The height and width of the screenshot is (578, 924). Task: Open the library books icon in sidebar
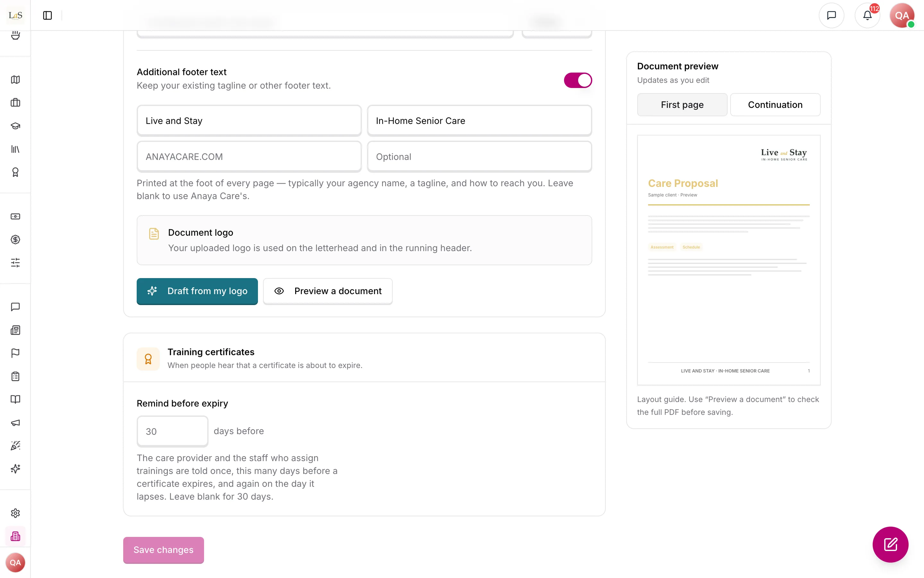[15, 149]
